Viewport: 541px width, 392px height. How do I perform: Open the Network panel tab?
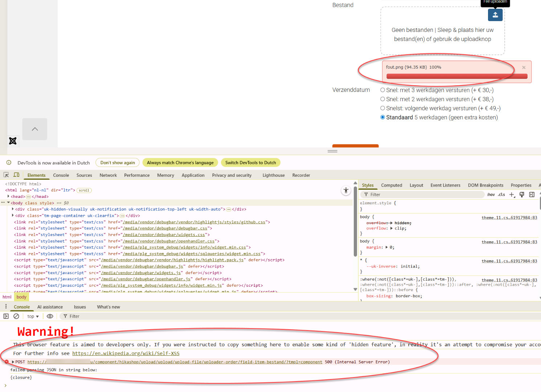(x=108, y=175)
